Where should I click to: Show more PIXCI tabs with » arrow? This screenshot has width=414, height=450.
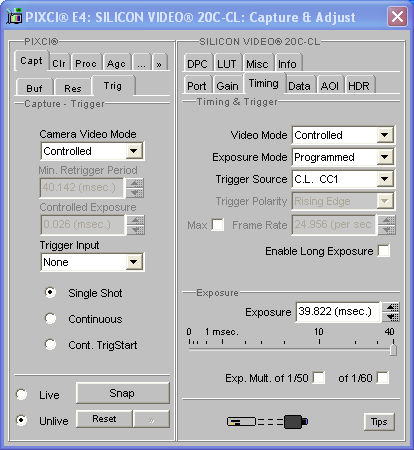[159, 63]
